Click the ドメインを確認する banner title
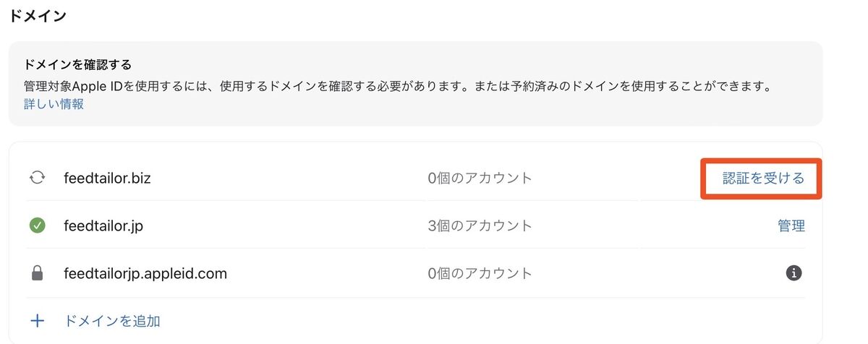 (77, 65)
